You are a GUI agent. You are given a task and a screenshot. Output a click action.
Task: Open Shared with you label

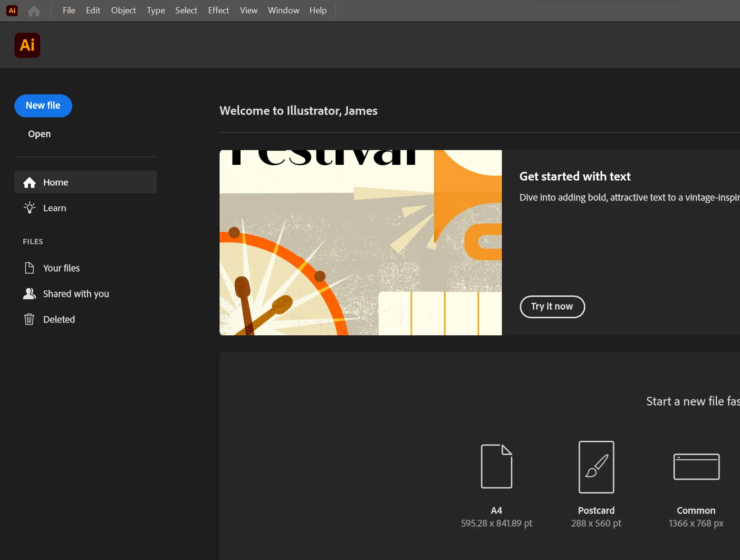pyautogui.click(x=76, y=294)
